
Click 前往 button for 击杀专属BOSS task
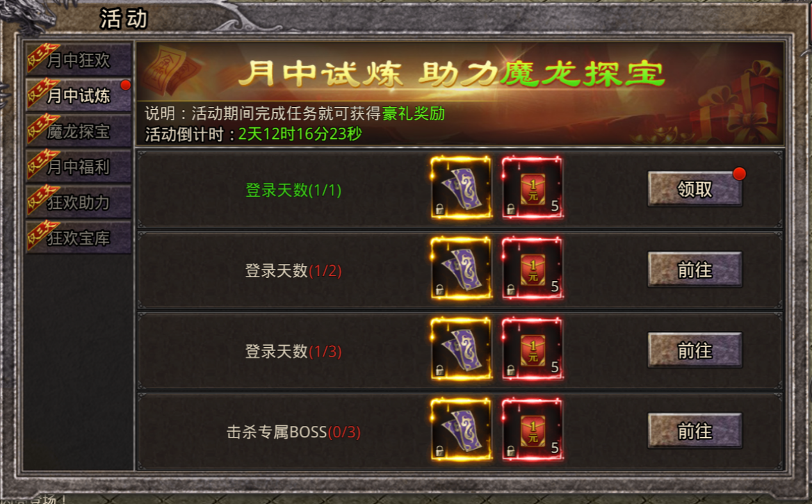[695, 431]
